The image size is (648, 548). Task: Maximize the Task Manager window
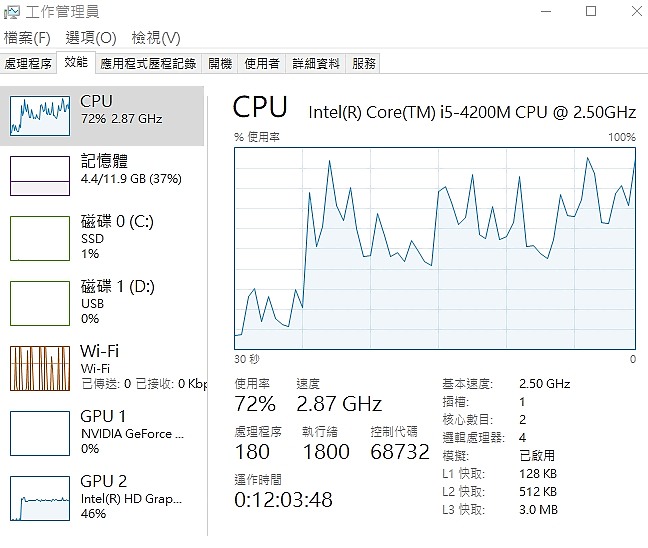(x=590, y=11)
